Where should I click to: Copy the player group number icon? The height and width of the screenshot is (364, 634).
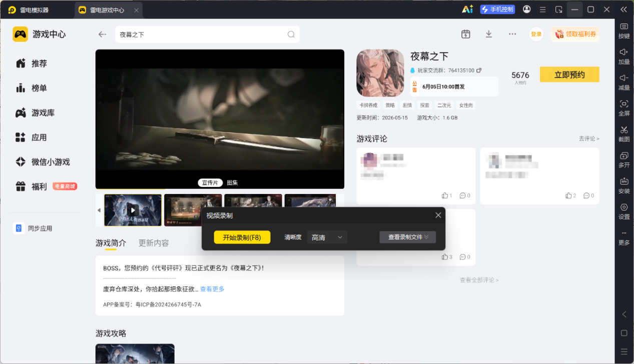[x=479, y=70]
